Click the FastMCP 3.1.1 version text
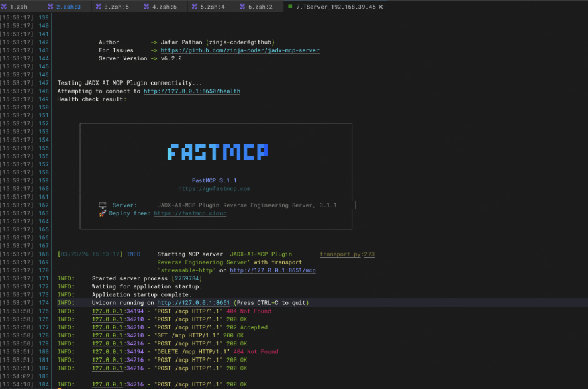This screenshot has height=389, width=588. tap(214, 180)
